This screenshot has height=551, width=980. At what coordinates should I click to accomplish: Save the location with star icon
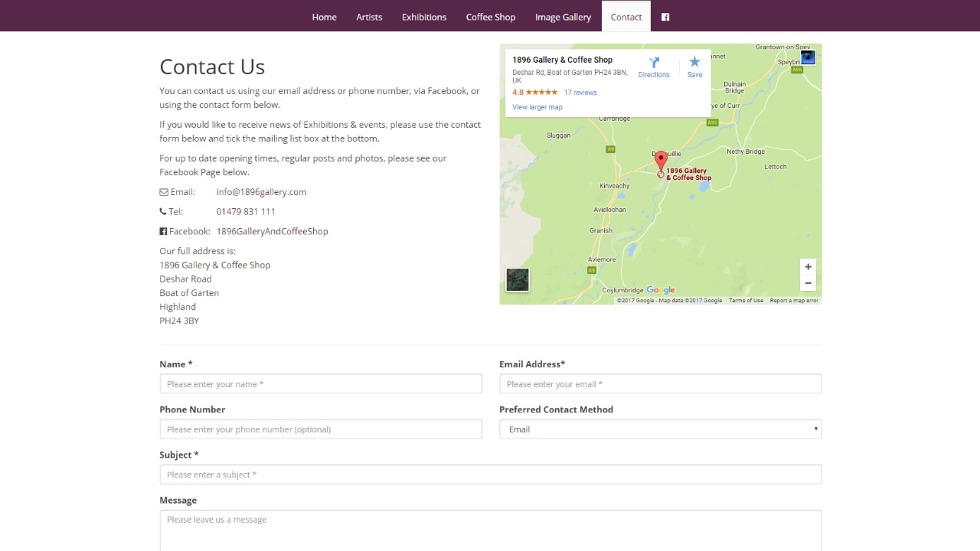pyautogui.click(x=694, y=67)
